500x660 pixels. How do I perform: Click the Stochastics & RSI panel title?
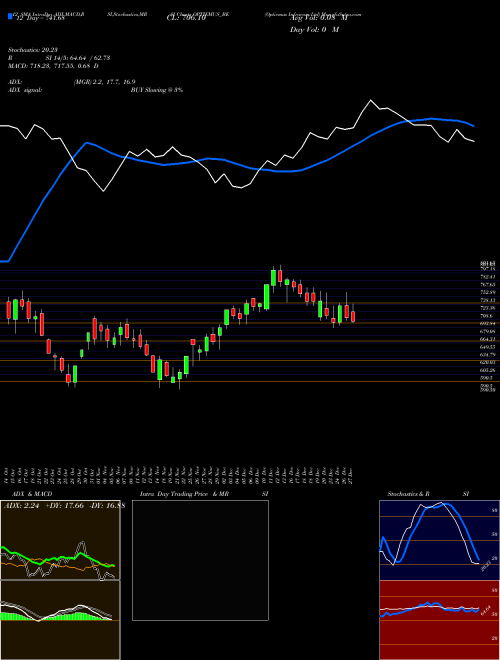(428, 494)
